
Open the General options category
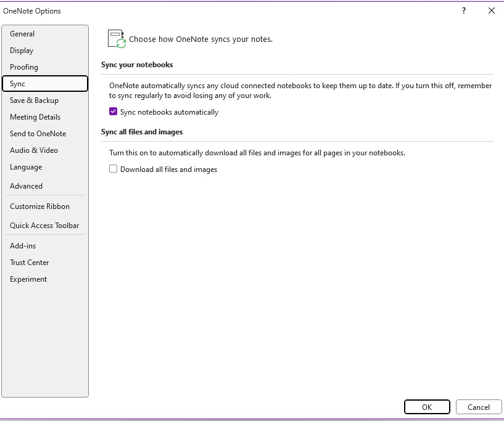(44, 34)
